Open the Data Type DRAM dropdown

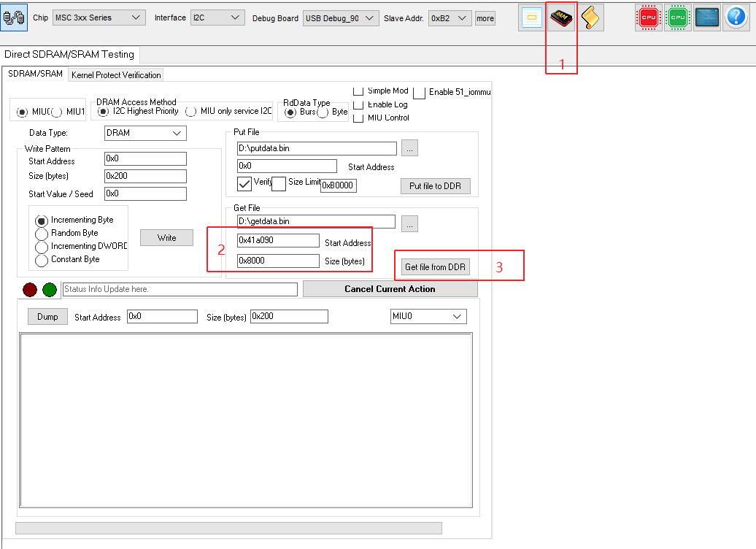(x=145, y=133)
